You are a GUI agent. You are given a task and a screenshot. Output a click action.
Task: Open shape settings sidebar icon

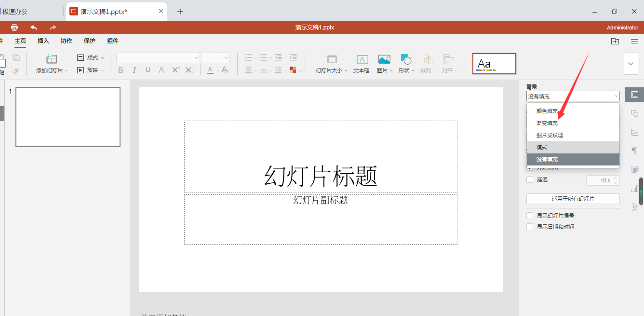pyautogui.click(x=634, y=113)
